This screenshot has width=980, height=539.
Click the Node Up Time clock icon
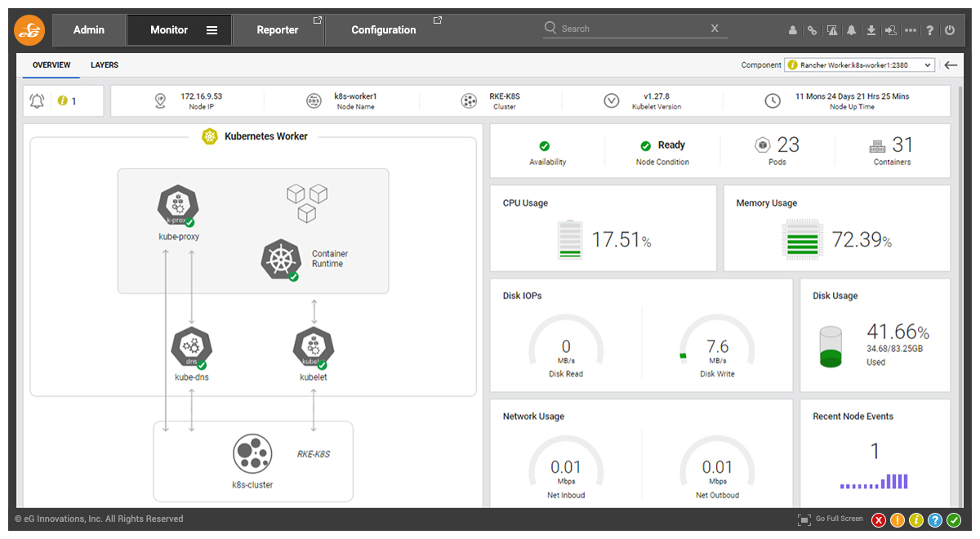(773, 101)
